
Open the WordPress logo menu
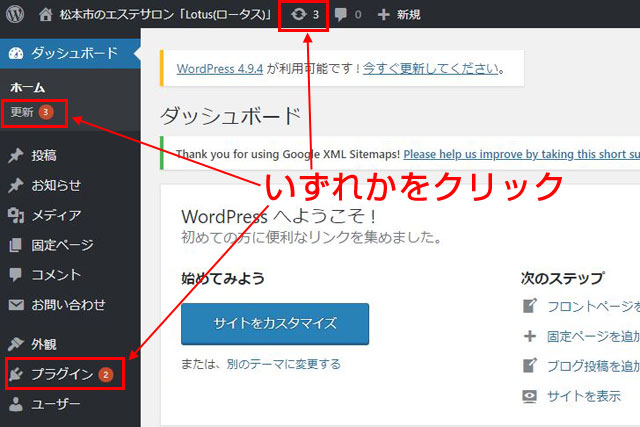coord(15,14)
